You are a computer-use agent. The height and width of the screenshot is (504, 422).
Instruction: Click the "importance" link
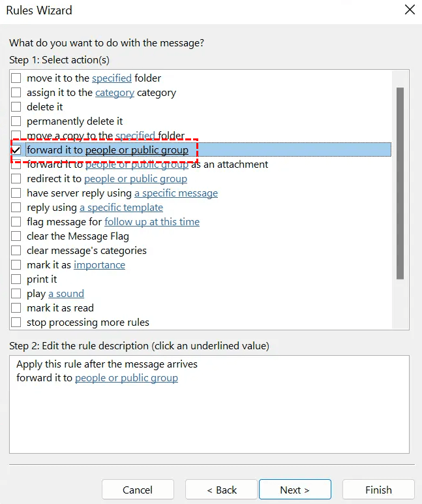pos(99,265)
